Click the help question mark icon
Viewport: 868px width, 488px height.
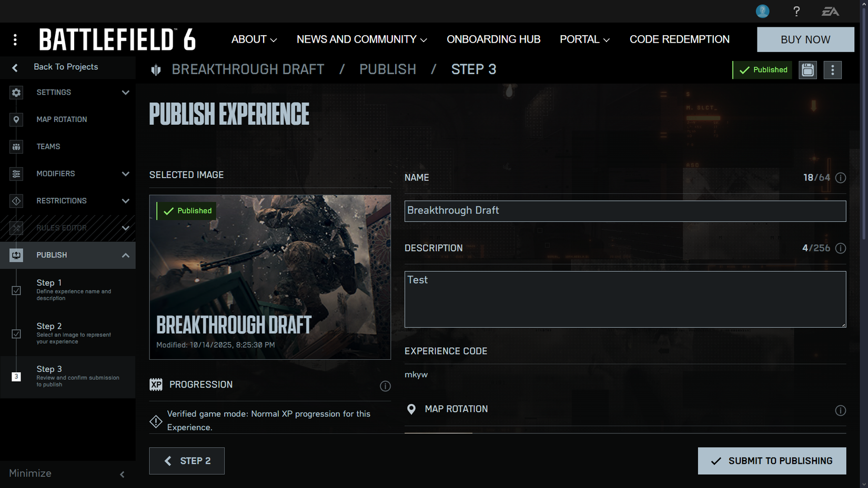(796, 12)
